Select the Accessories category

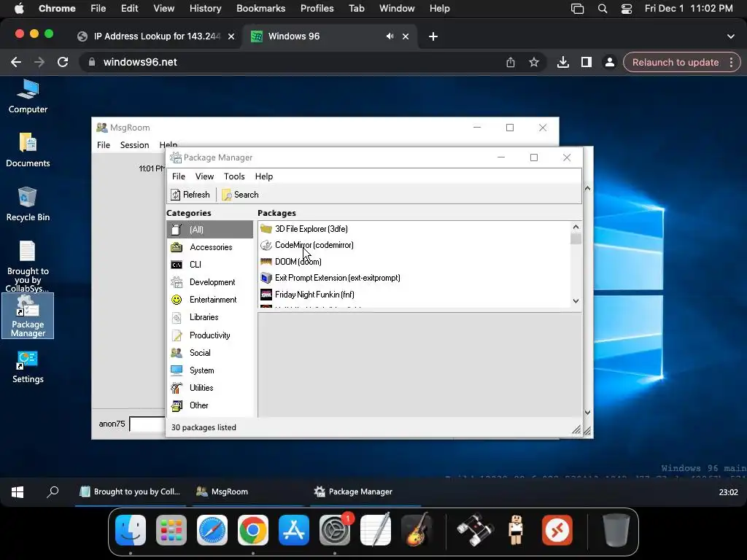pos(209,247)
